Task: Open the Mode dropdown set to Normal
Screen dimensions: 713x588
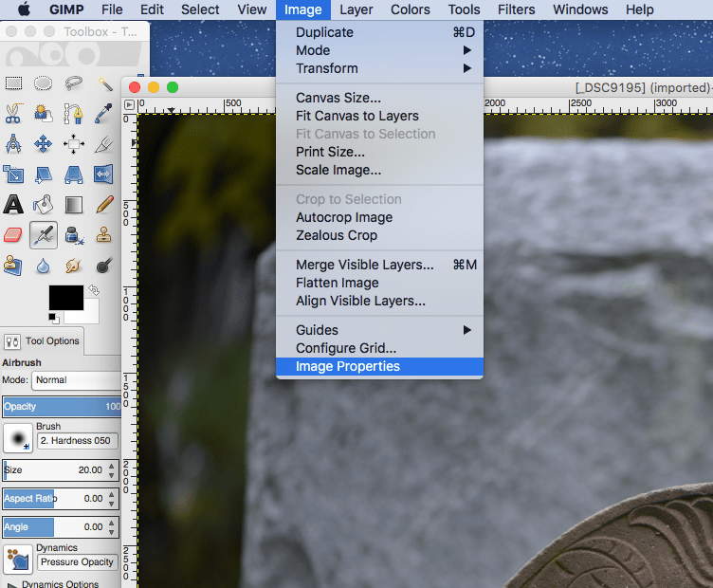Action: [77, 380]
